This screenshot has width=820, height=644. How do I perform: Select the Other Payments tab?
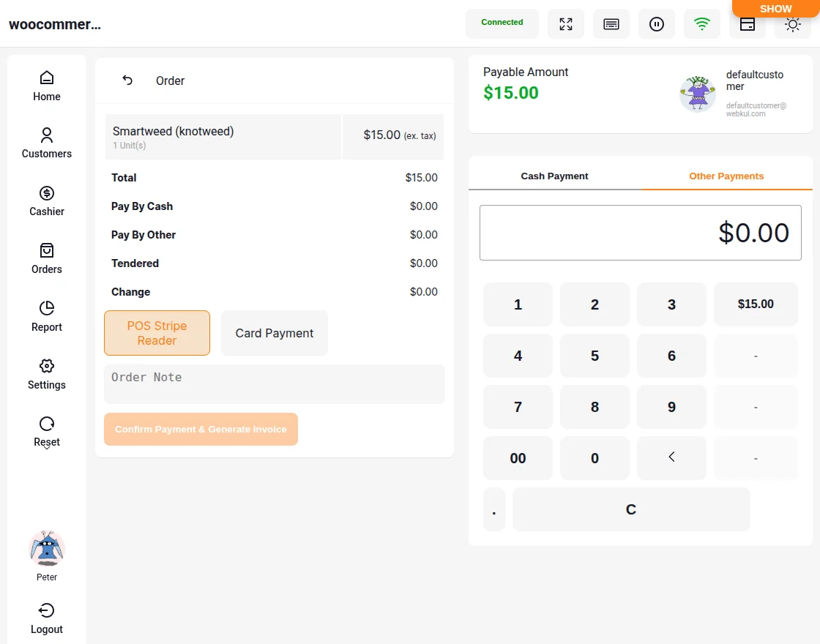(726, 176)
